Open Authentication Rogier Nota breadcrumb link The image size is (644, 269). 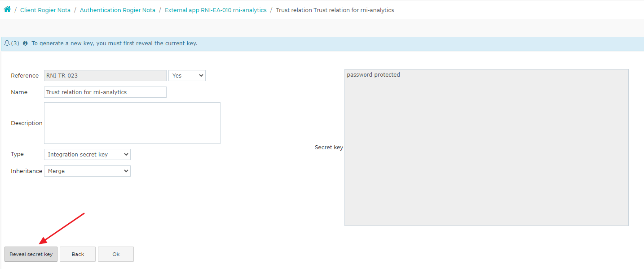click(x=118, y=10)
